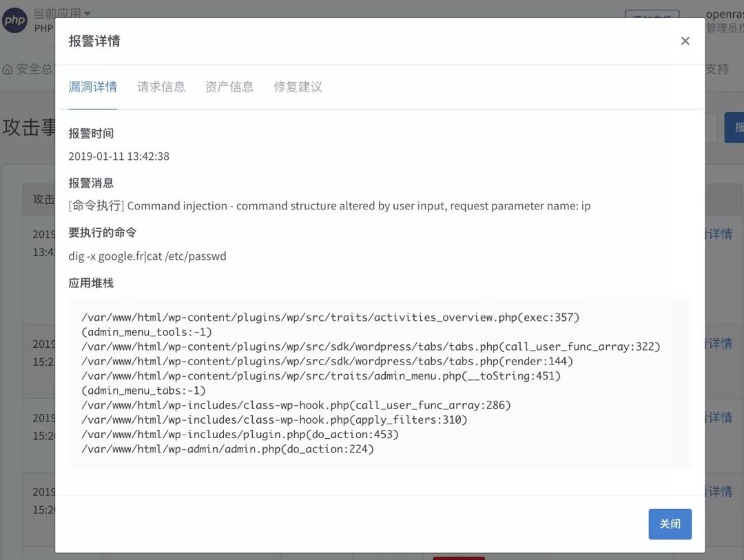Screen dimensions: 744x560
Task: Click the 添加主机 button behind the dialog
Action: coord(652,14)
